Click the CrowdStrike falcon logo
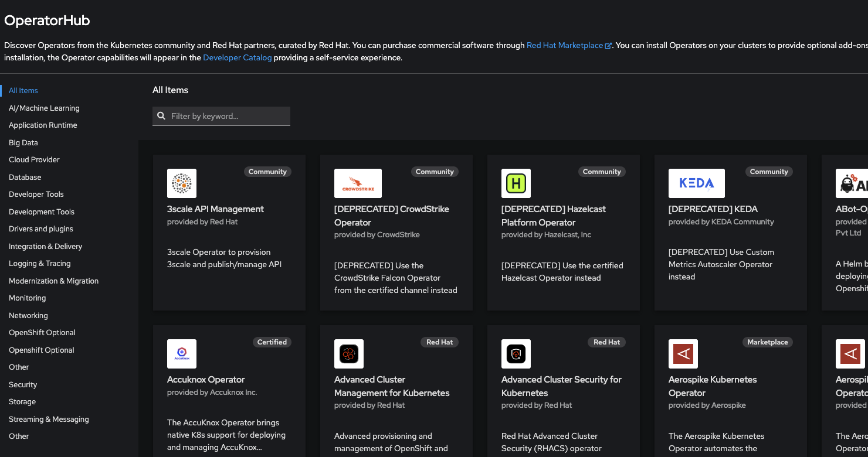868x457 pixels. [358, 183]
